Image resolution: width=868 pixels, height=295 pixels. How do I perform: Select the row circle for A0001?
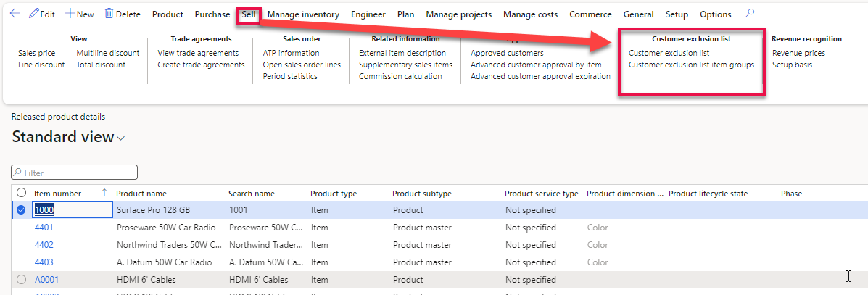coord(22,280)
